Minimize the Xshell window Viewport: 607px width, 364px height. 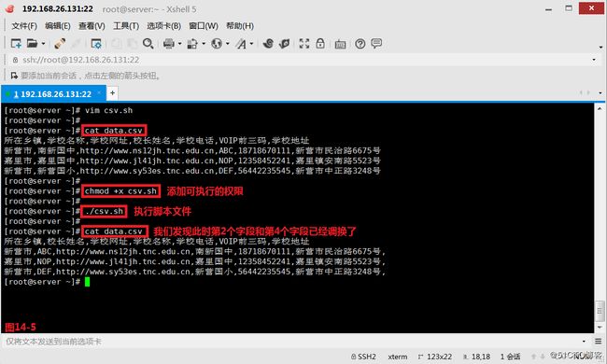548,8
